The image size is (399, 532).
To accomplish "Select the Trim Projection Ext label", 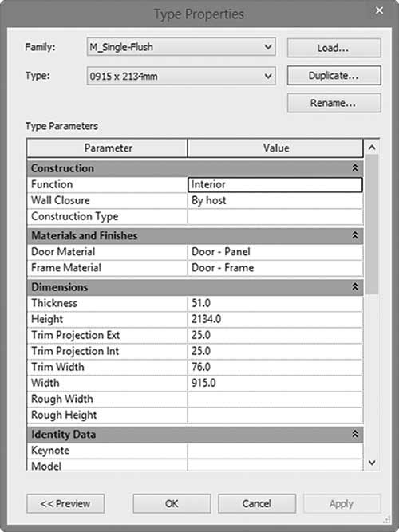I will [75, 335].
